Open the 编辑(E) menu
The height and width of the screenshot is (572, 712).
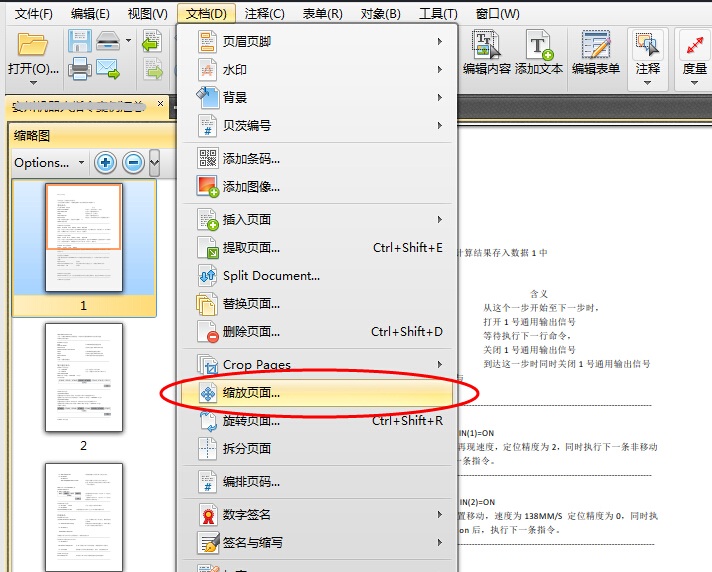click(x=90, y=14)
